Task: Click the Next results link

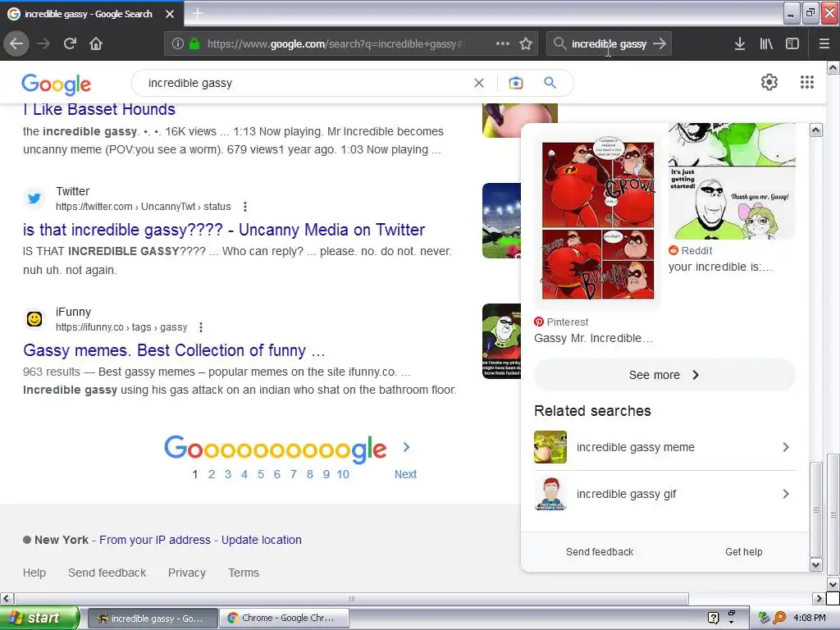Action: point(405,474)
